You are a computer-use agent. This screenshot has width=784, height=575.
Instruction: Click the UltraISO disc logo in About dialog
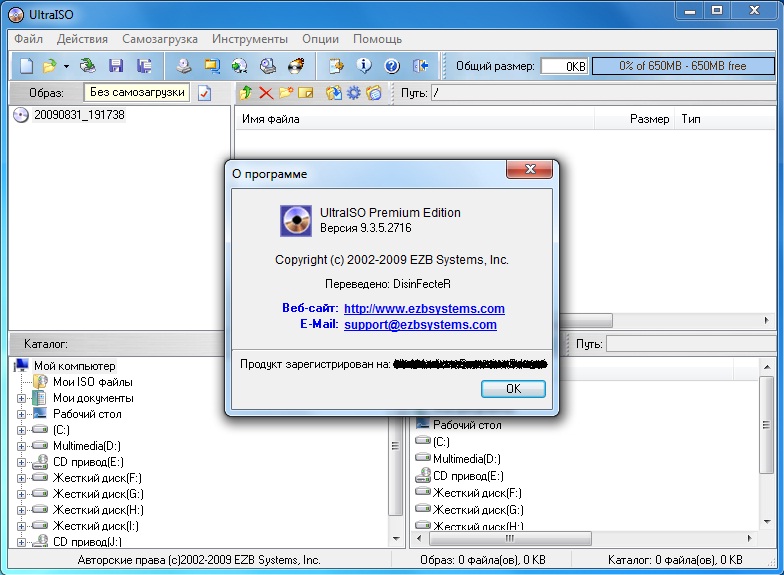pos(296,220)
